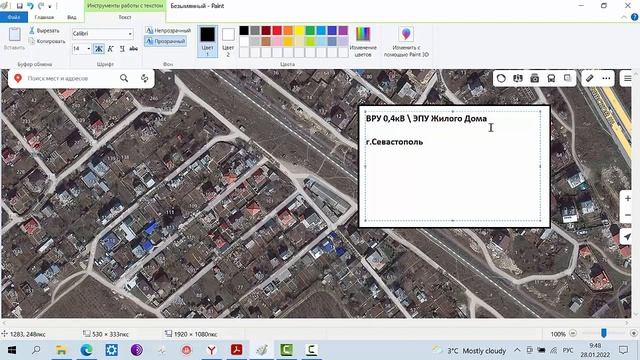Screen dimensions: 640x360
Task: Switch to the Вид ribbon tab
Action: point(72,17)
